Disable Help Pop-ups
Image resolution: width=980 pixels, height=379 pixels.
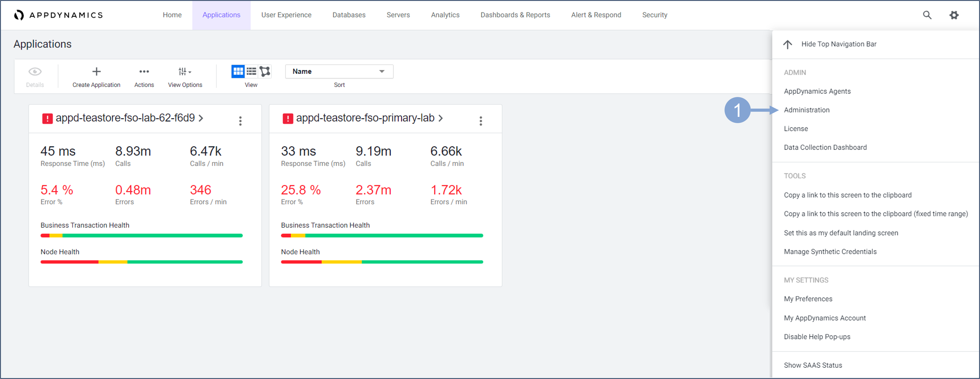(x=817, y=337)
